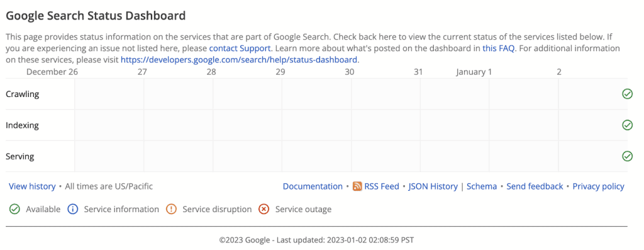This screenshot has width=644, height=250.
Task: Open the contact Support link
Action: pos(240,48)
